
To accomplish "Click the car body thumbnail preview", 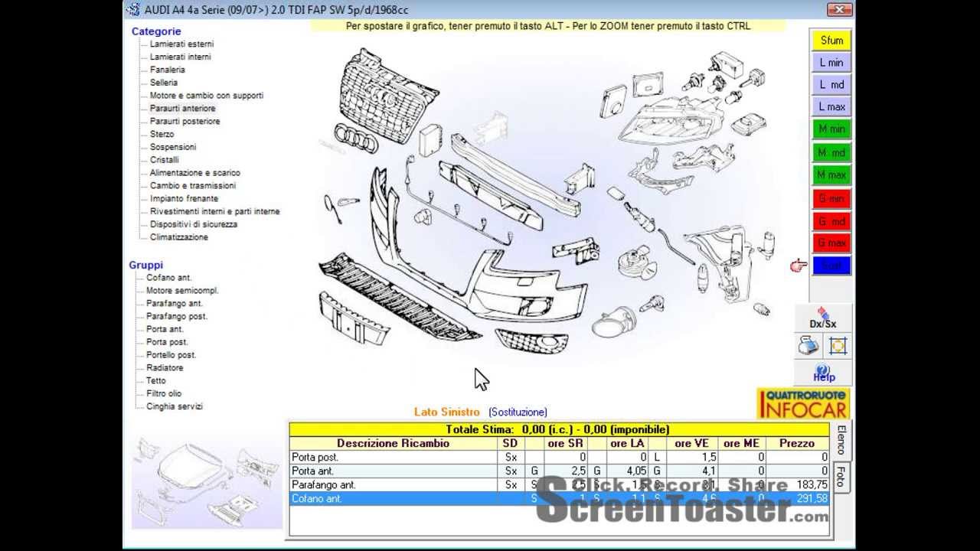I will [207, 484].
